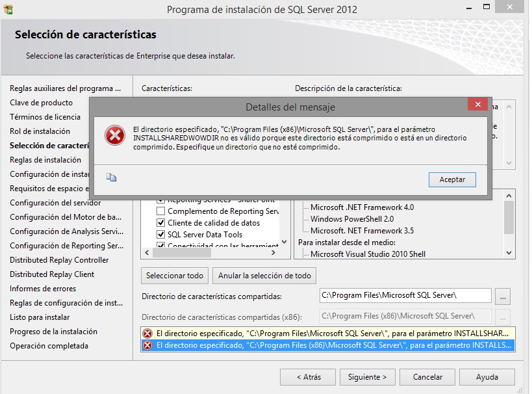Click Configuración de Analysis Servi... step
532x394 pixels.
pyautogui.click(x=66, y=231)
